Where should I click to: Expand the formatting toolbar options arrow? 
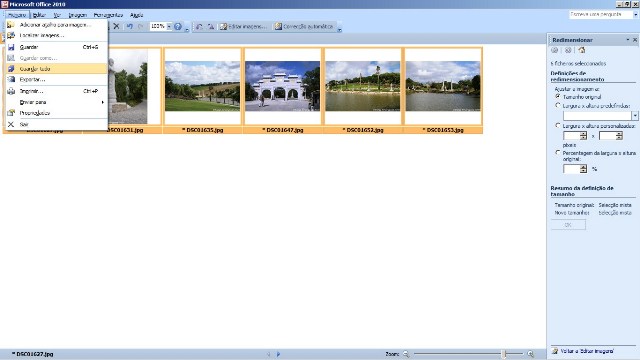pyautogui.click(x=339, y=29)
